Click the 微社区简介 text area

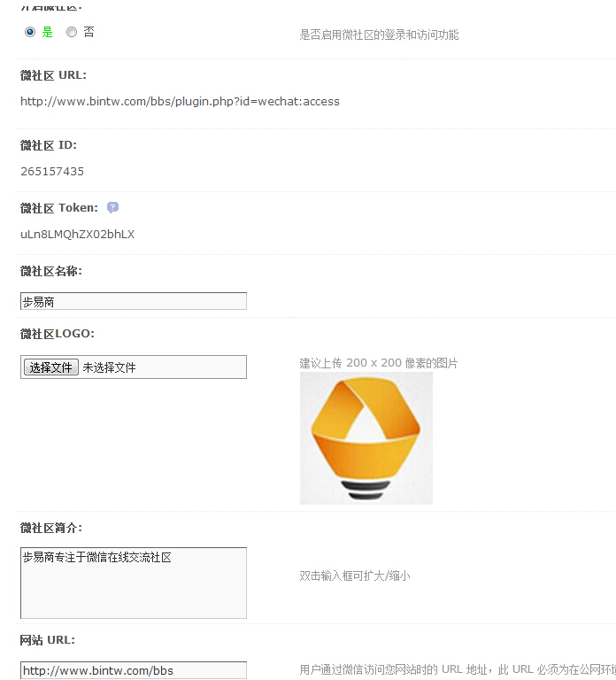click(134, 583)
